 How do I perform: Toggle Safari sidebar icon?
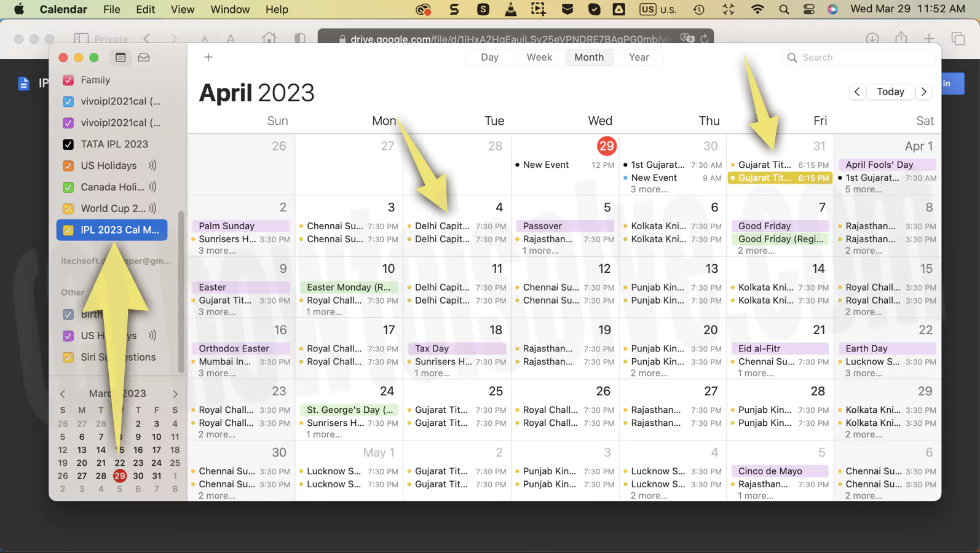[x=81, y=39]
